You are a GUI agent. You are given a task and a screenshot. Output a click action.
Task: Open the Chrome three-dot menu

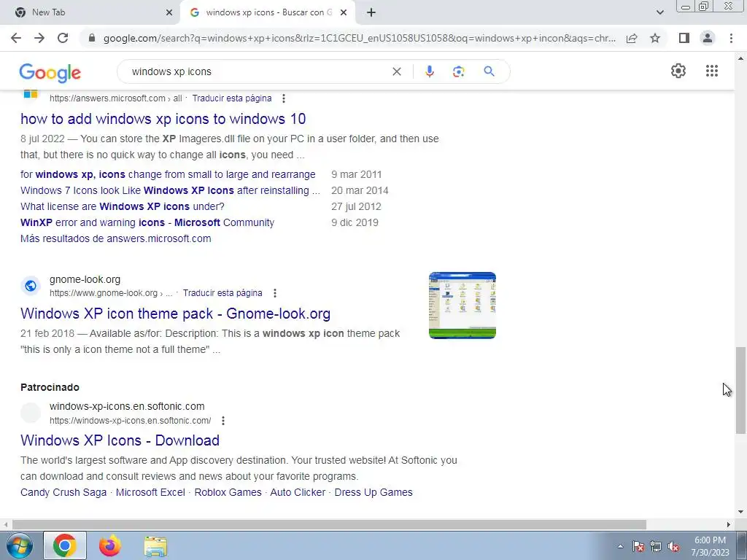(731, 38)
